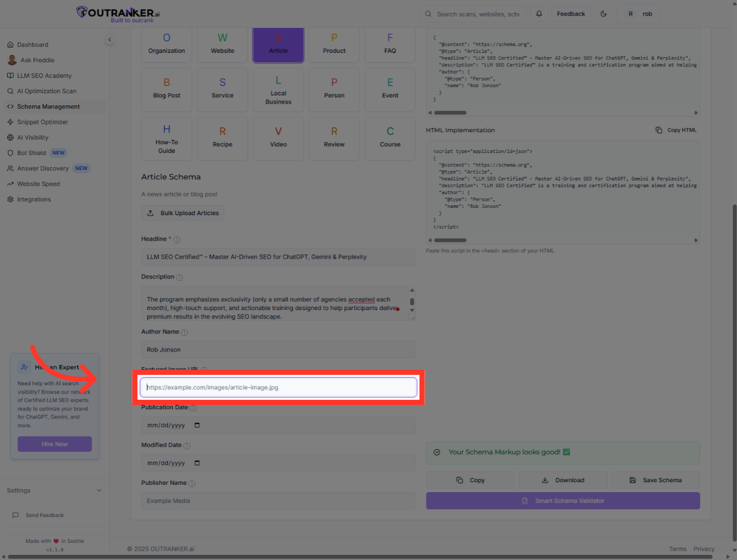Select the Service schema card

(x=222, y=90)
